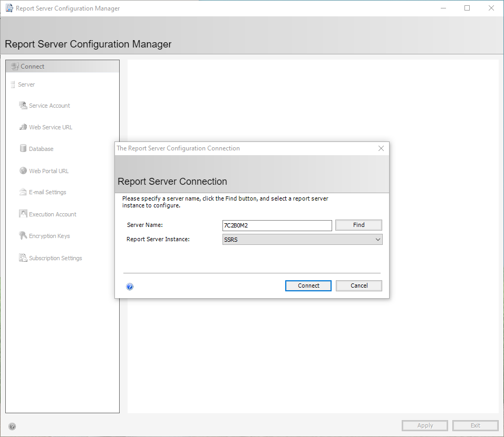Image resolution: width=504 pixels, height=437 pixels.
Task: Click the help icon at bottom-left of window
Action: tap(12, 426)
